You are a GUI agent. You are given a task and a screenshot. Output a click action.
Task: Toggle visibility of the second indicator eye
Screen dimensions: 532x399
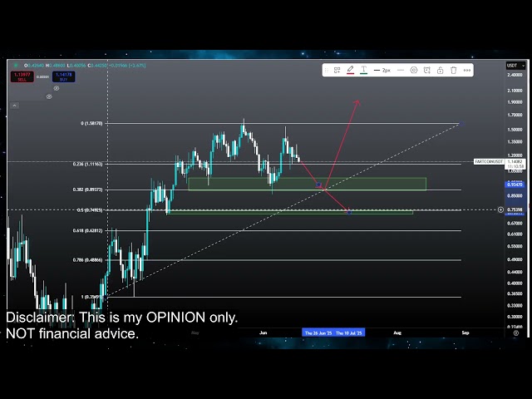(49, 96)
